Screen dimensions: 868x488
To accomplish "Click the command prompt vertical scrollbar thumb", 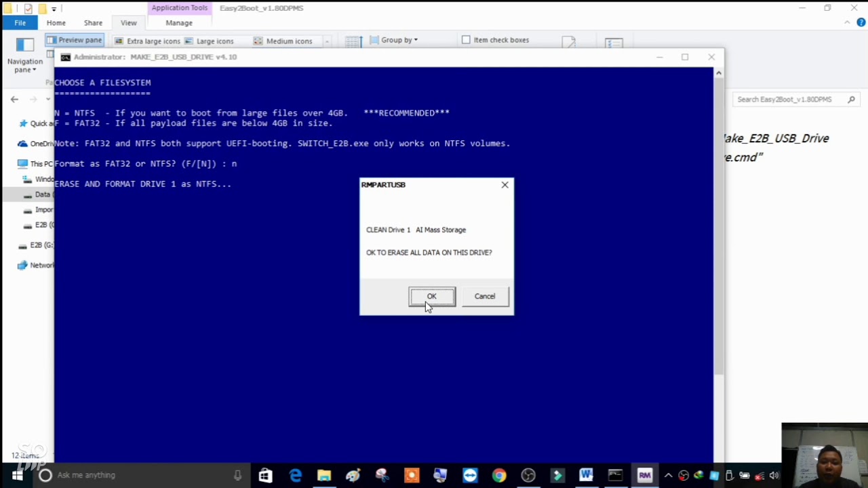I will pos(719,227).
